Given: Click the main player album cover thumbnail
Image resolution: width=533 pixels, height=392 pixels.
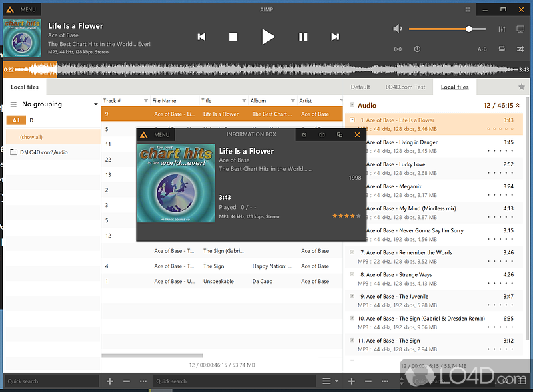Looking at the screenshot, I should tap(23, 38).
